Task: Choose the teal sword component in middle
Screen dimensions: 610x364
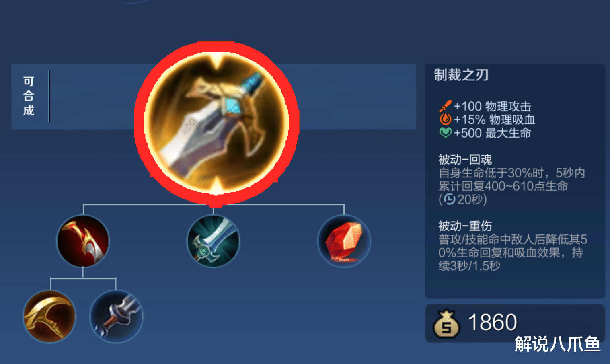Action: pyautogui.click(x=213, y=241)
